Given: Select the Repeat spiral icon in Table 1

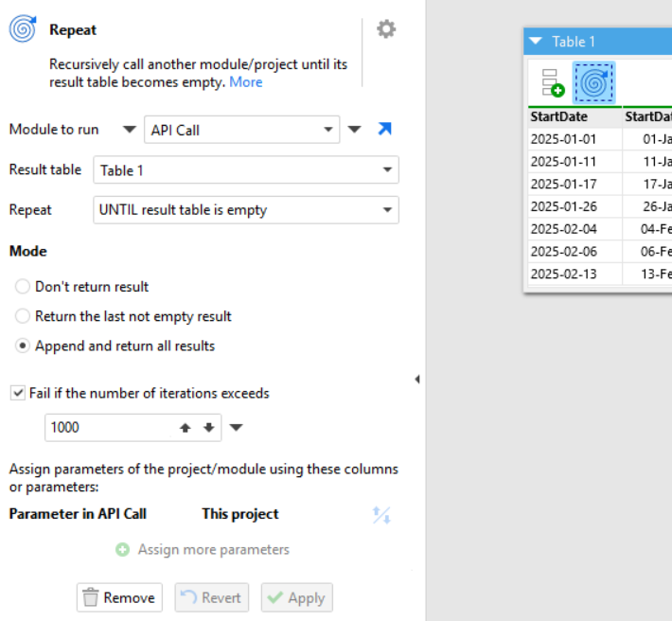Looking at the screenshot, I should 593,83.
